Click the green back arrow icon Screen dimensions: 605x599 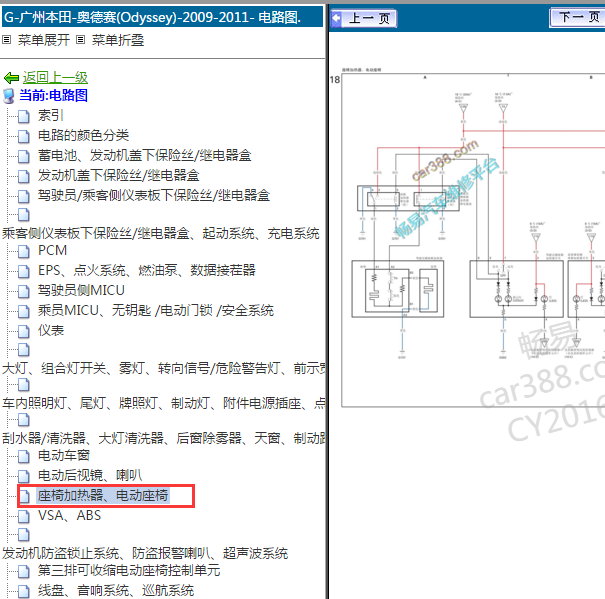(x=11, y=78)
